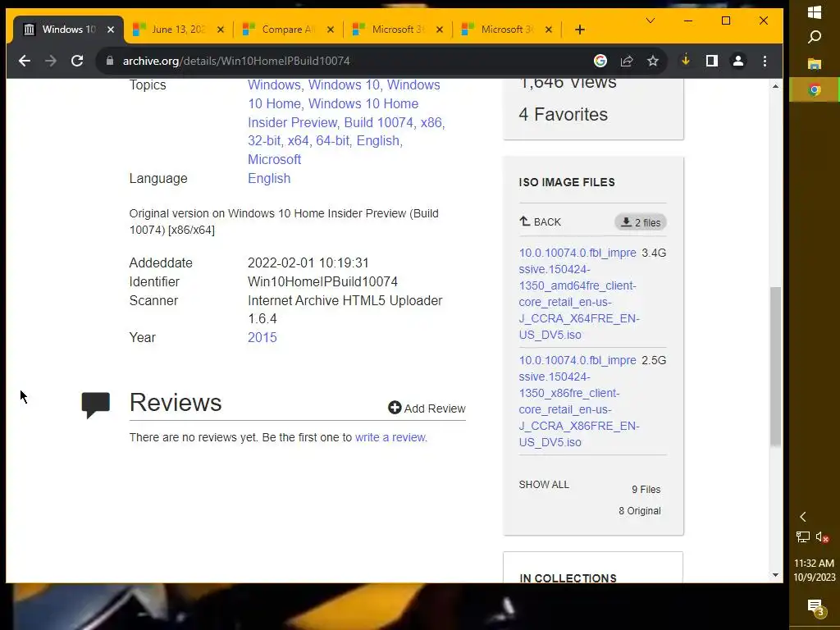
Task: Open the yellow downloads arrow icon
Action: pos(685,61)
